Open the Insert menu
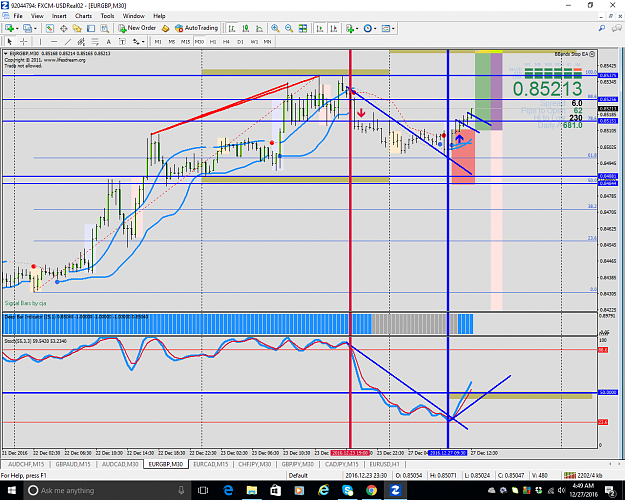This screenshot has width=625, height=500. [59, 16]
